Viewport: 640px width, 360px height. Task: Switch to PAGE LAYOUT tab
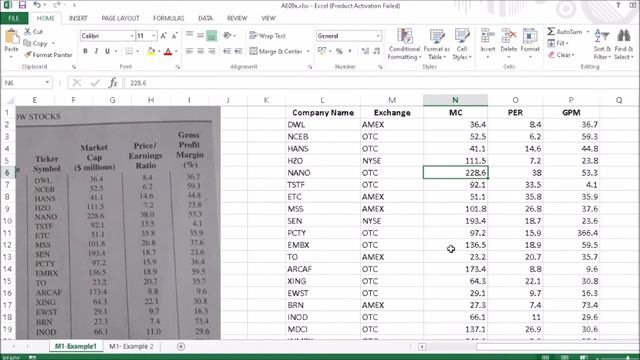[x=120, y=18]
